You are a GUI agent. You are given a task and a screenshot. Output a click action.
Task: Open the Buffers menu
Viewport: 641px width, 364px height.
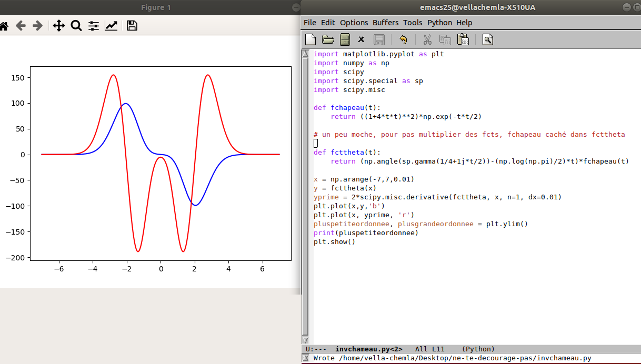[x=385, y=23]
